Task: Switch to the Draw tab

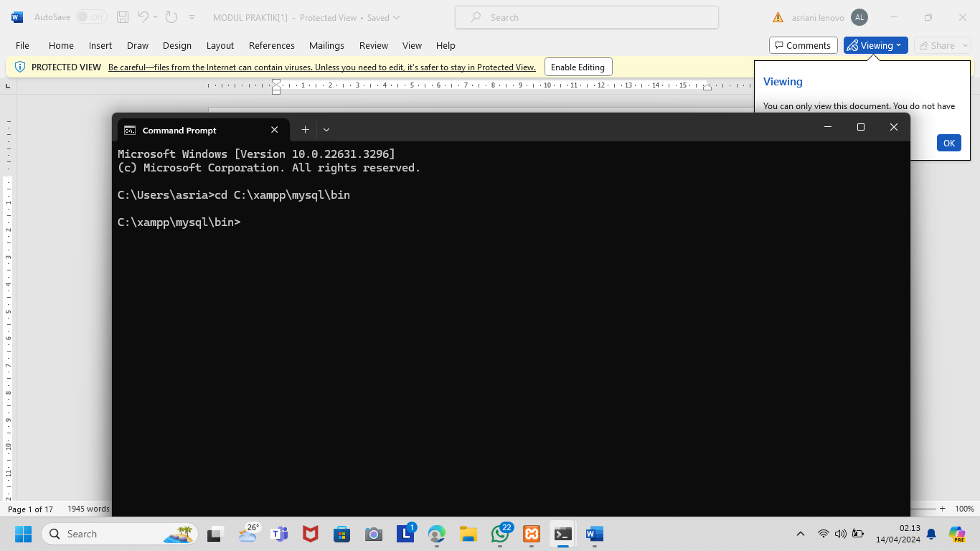Action: [x=138, y=45]
